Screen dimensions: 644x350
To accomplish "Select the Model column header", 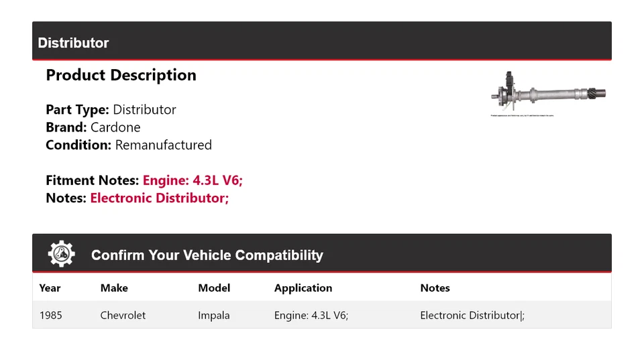I will click(x=214, y=288).
